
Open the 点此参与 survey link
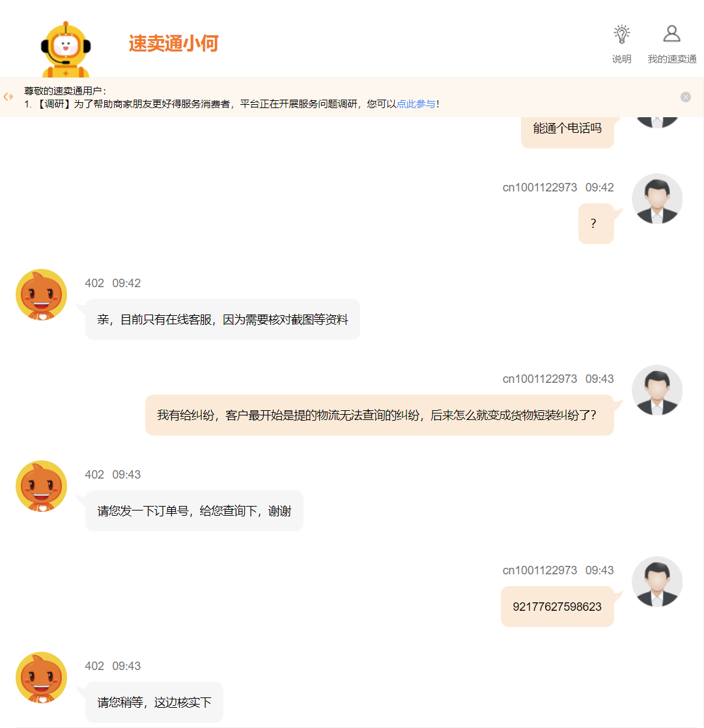(x=416, y=104)
